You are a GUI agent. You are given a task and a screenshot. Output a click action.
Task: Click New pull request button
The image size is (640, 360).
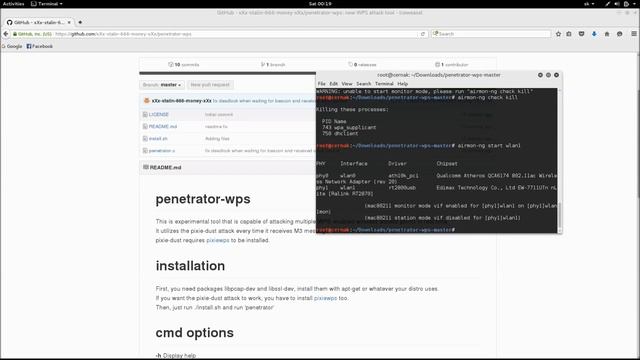[210, 85]
